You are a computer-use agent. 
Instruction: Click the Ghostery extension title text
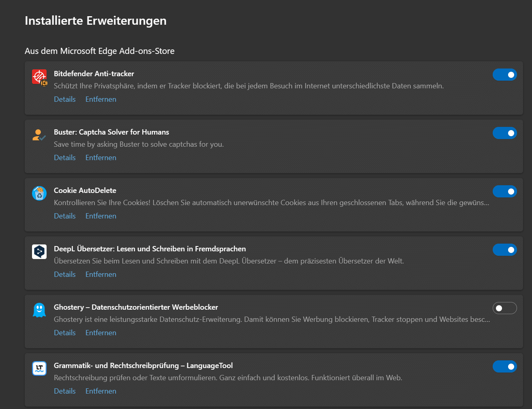(136, 307)
